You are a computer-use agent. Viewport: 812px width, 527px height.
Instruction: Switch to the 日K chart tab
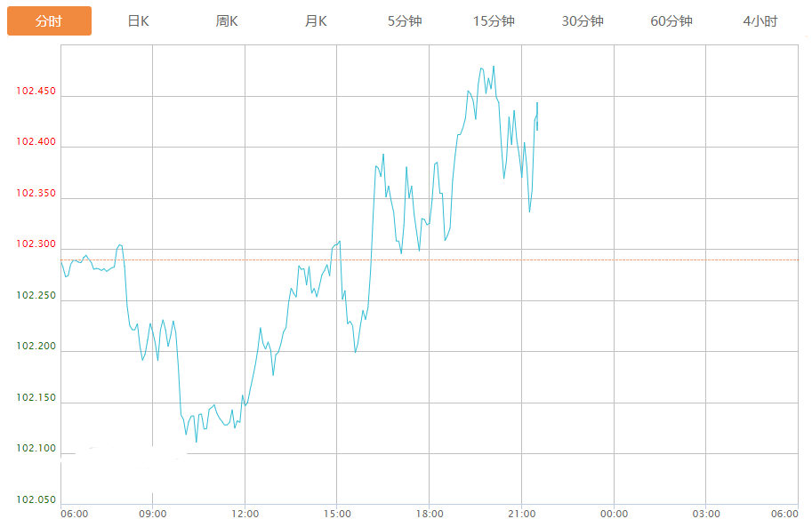click(138, 21)
